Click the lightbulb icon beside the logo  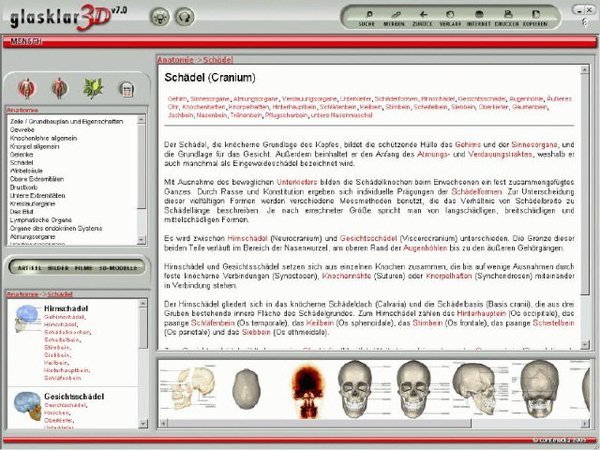pos(158,16)
